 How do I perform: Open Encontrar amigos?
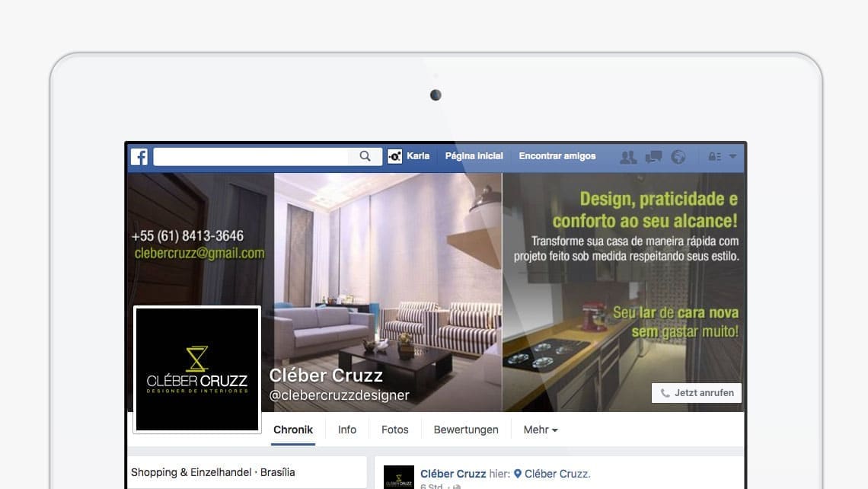(x=557, y=156)
